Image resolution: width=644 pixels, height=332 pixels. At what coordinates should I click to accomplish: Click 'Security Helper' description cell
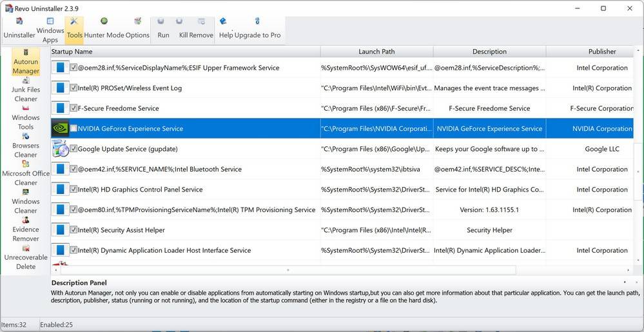point(489,230)
